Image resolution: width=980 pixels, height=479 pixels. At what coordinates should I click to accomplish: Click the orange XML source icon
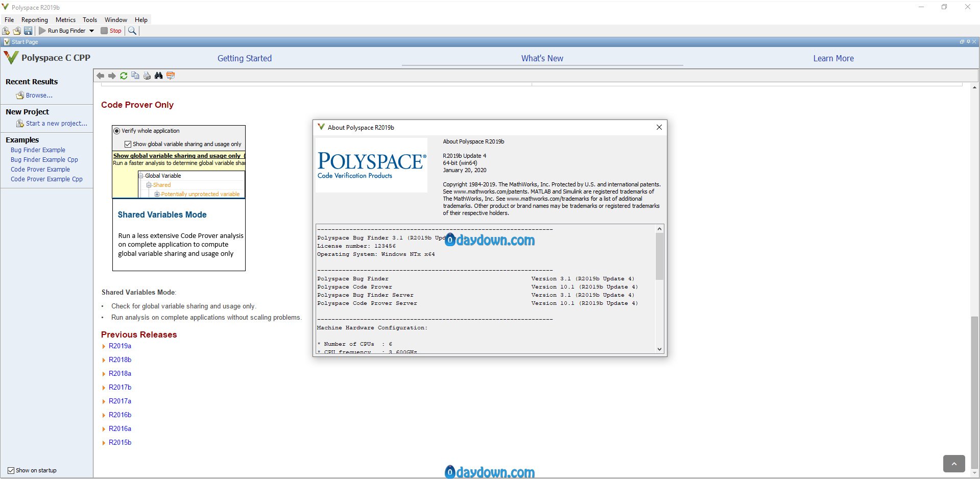(x=171, y=76)
